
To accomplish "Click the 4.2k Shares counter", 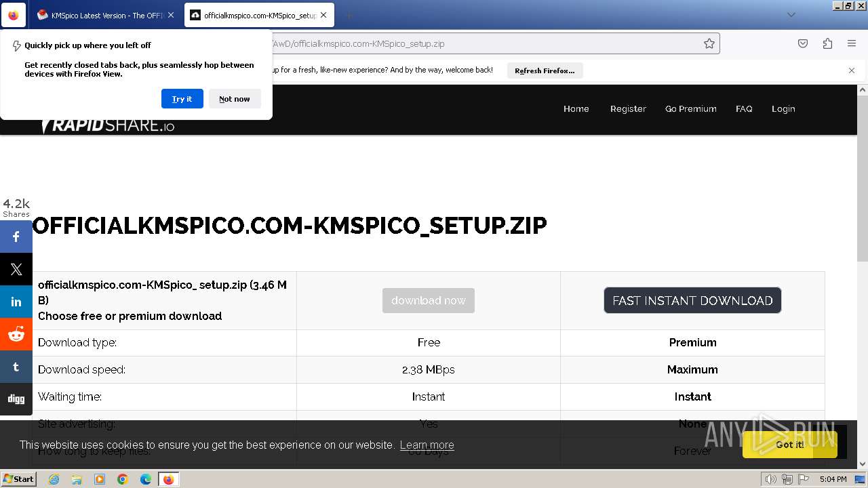I will (16, 207).
